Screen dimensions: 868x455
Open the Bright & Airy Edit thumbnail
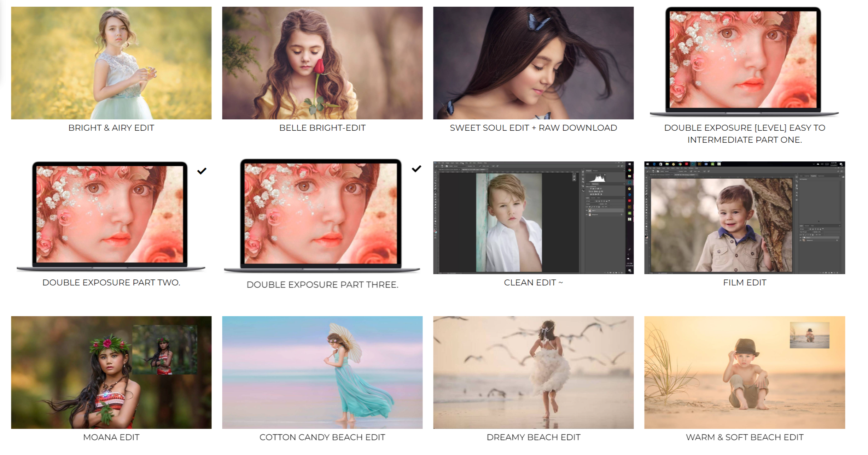111,63
